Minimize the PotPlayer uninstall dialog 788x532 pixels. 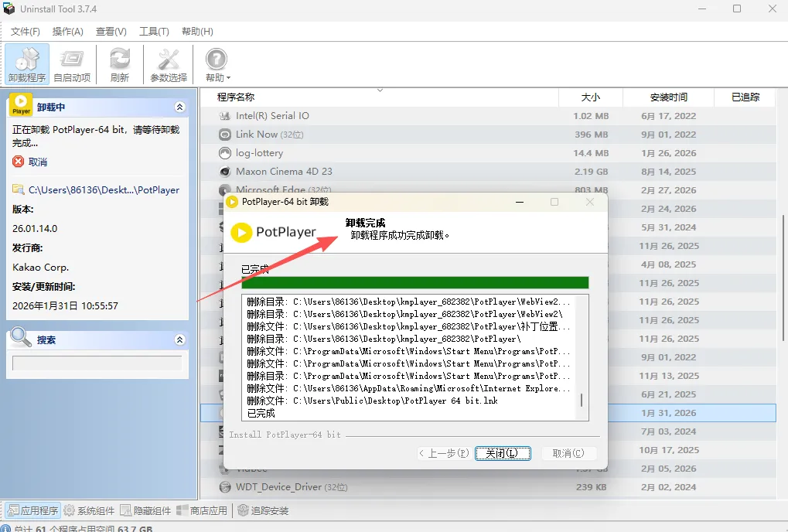point(520,202)
